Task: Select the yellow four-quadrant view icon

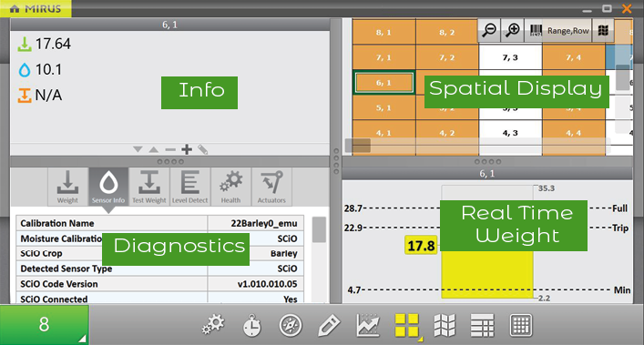Action: click(406, 325)
